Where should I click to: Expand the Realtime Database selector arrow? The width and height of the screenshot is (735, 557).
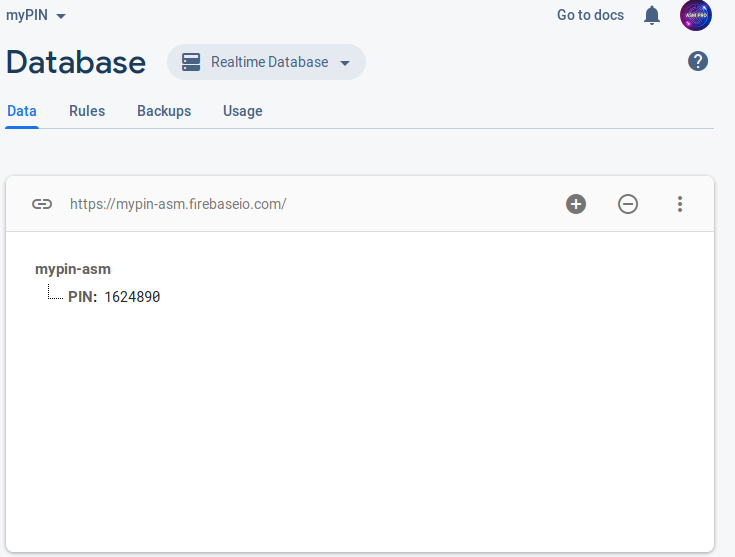pyautogui.click(x=345, y=63)
